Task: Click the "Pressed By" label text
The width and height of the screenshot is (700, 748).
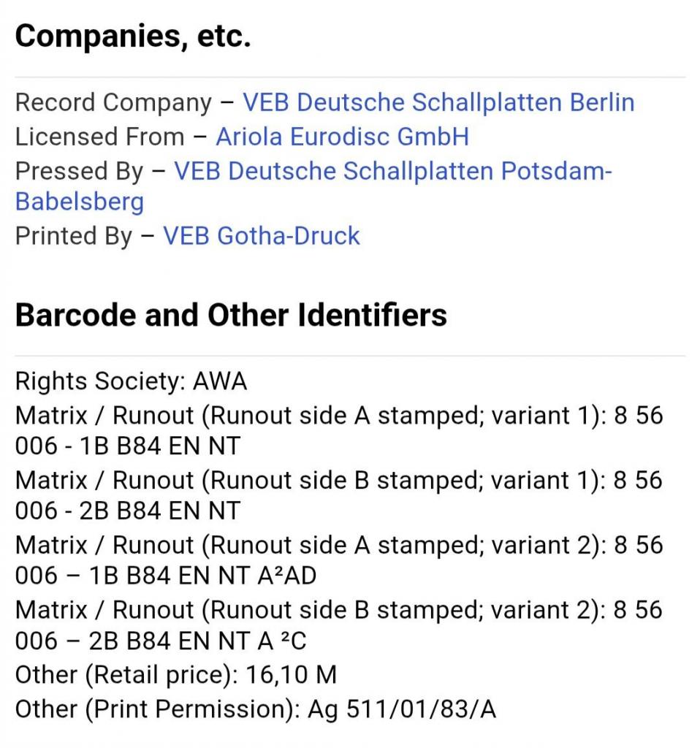Action: click(79, 171)
